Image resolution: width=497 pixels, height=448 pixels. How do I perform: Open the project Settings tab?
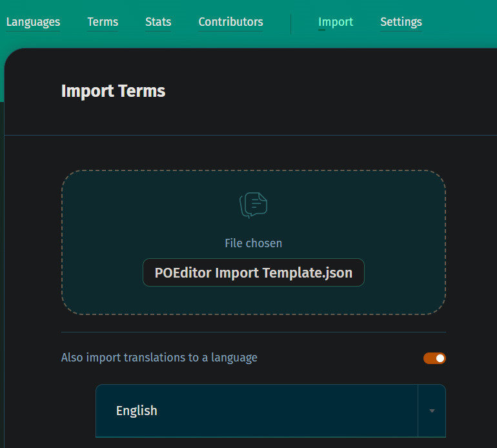(x=401, y=22)
